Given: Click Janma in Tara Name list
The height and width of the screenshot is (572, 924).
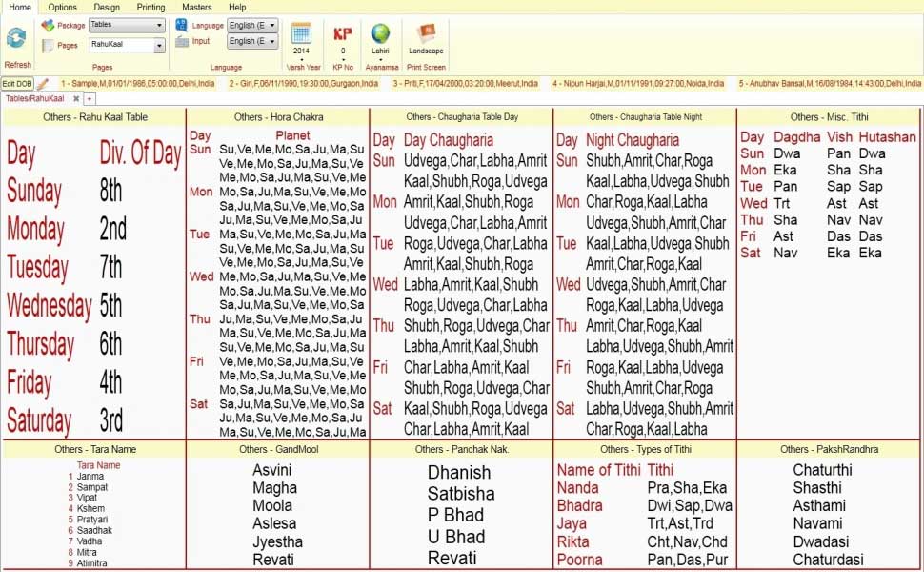Looking at the screenshot, I should point(90,477).
